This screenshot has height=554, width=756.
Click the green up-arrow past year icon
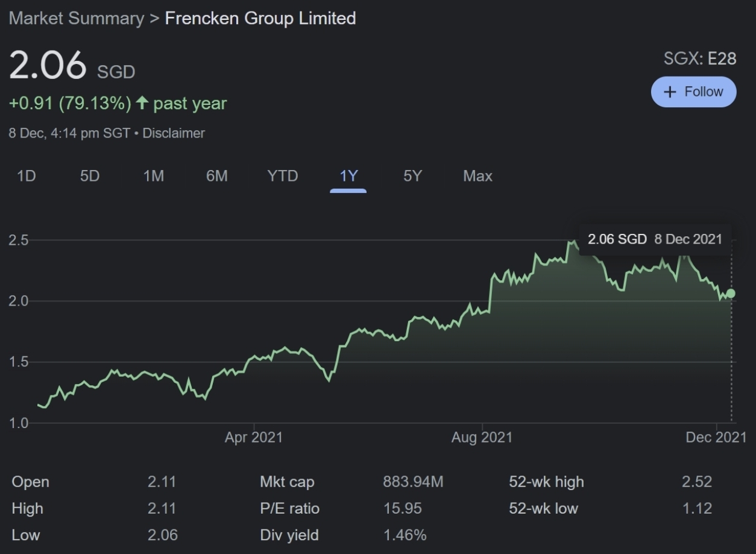(x=142, y=103)
